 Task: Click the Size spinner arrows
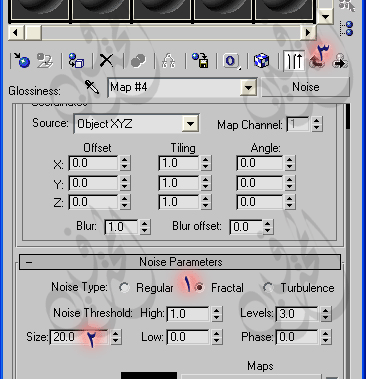pyautogui.click(x=116, y=337)
